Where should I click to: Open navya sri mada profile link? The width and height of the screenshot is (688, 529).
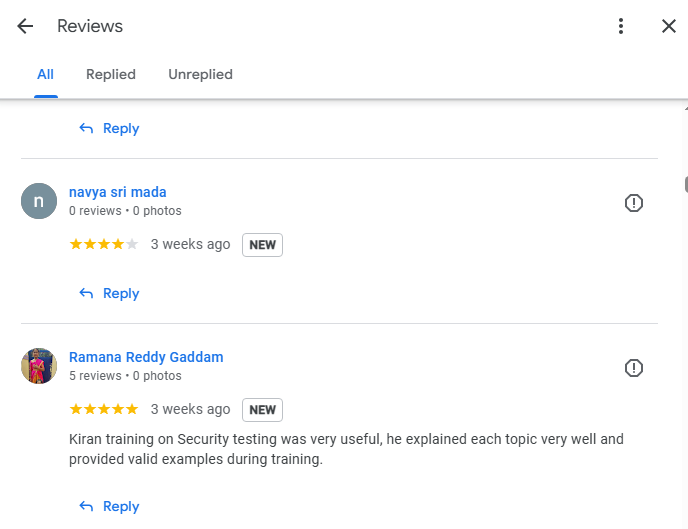click(118, 192)
